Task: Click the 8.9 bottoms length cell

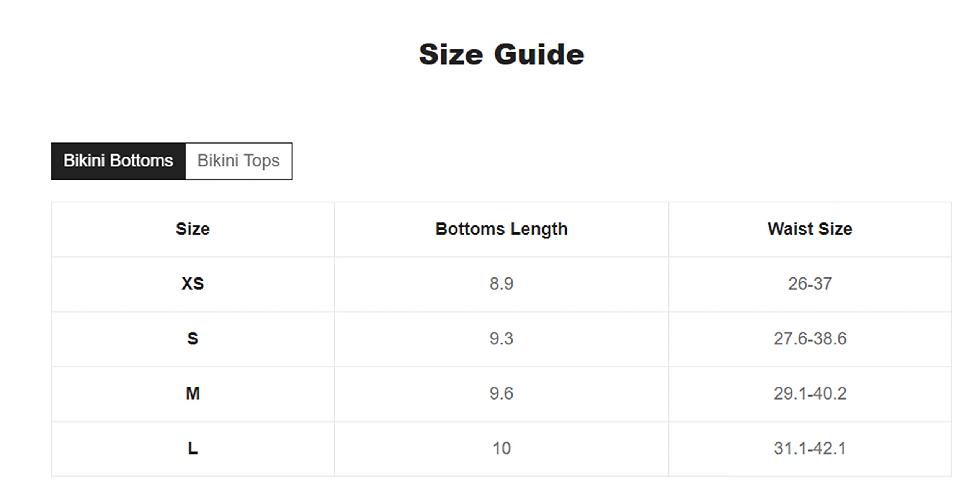Action: click(501, 284)
